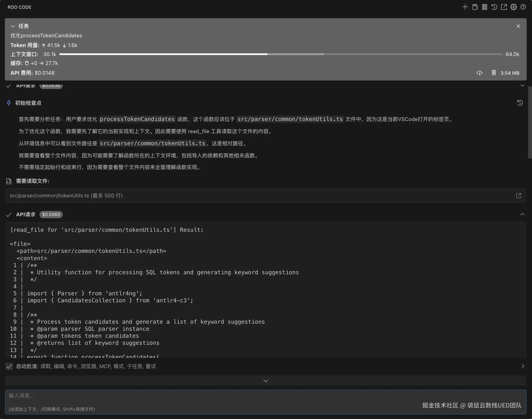
Task: Open task history clock icon in header
Action: pyautogui.click(x=494, y=7)
